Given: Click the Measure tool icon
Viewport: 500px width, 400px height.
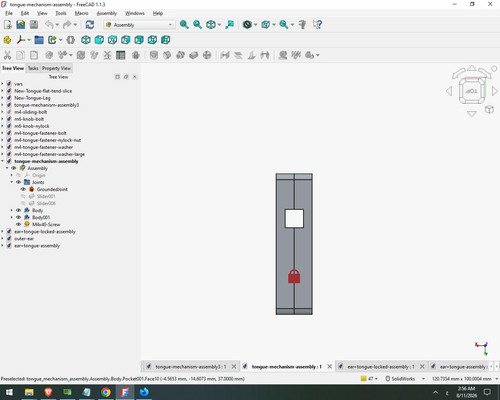Looking at the screenshot, I should pyautogui.click(x=303, y=25).
